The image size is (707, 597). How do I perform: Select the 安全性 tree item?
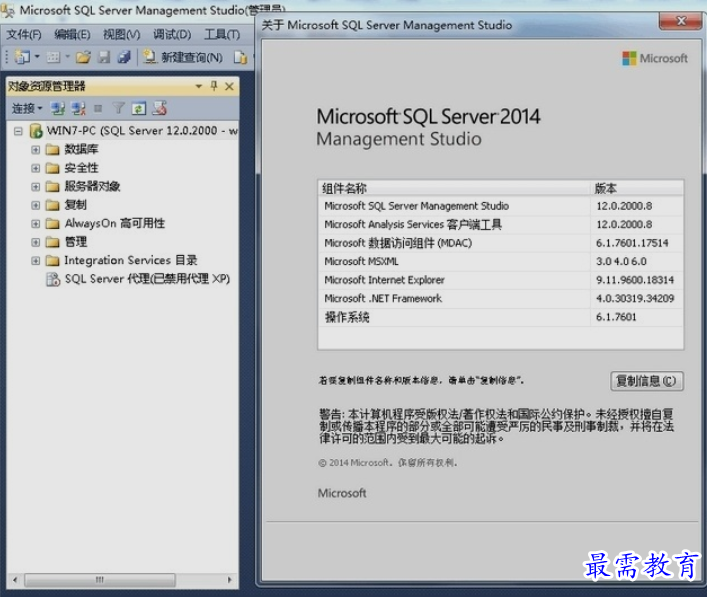coord(81,168)
